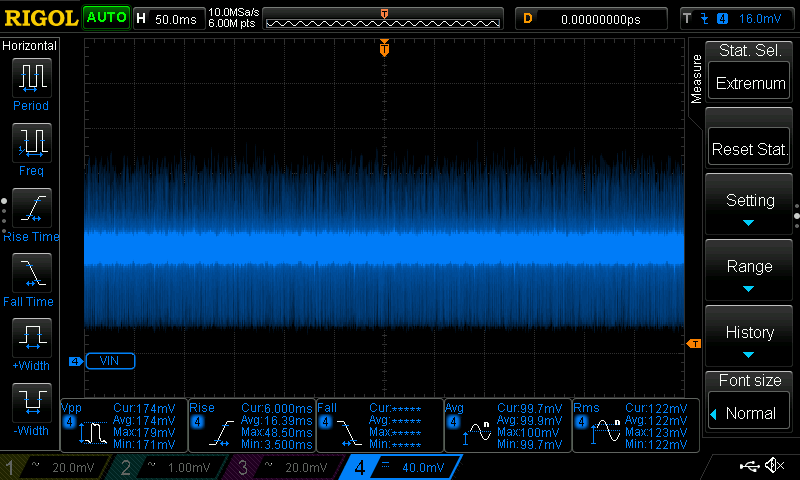This screenshot has width=800, height=480.
Task: Open the Stat. Sel. Extremum option
Action: pyautogui.click(x=749, y=82)
